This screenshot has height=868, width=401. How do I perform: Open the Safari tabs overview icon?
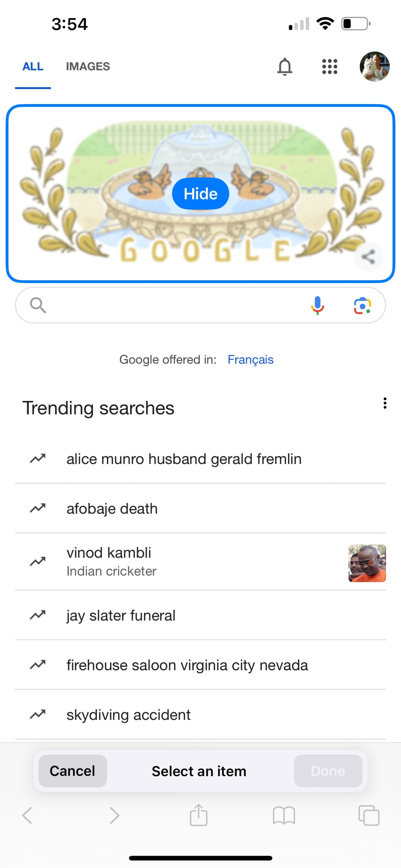[x=369, y=815]
